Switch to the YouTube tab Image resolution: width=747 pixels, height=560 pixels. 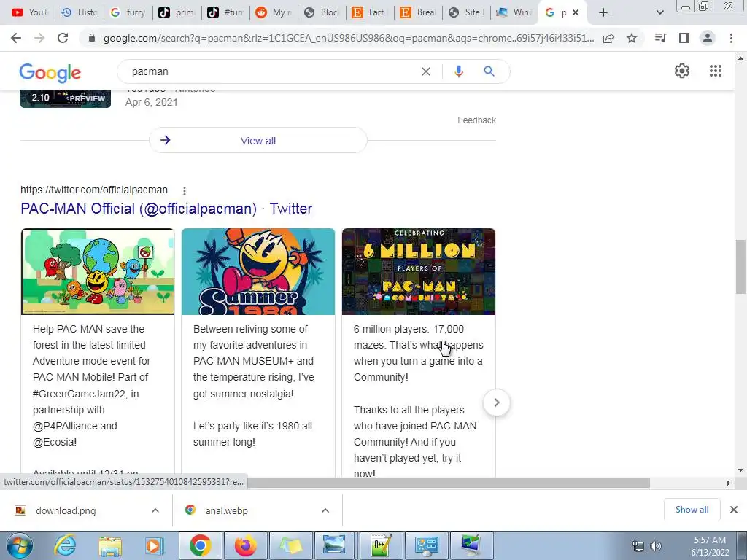pyautogui.click(x=29, y=13)
